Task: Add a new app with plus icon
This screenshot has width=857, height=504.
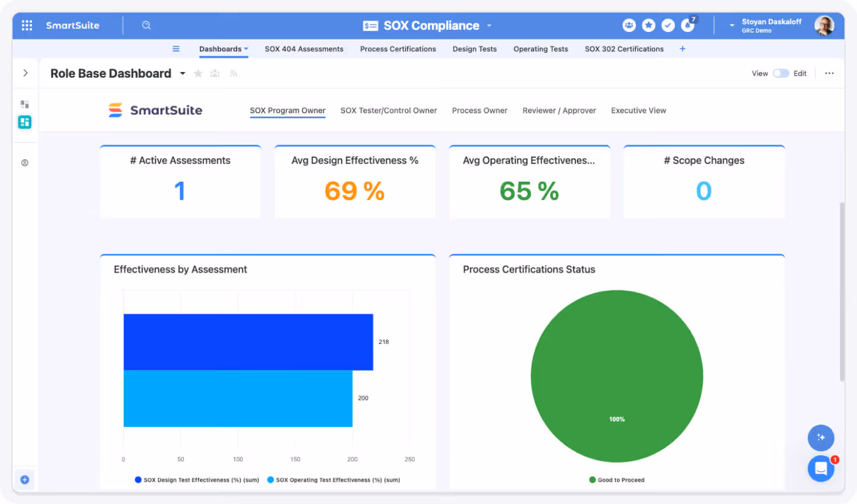Action: (682, 49)
